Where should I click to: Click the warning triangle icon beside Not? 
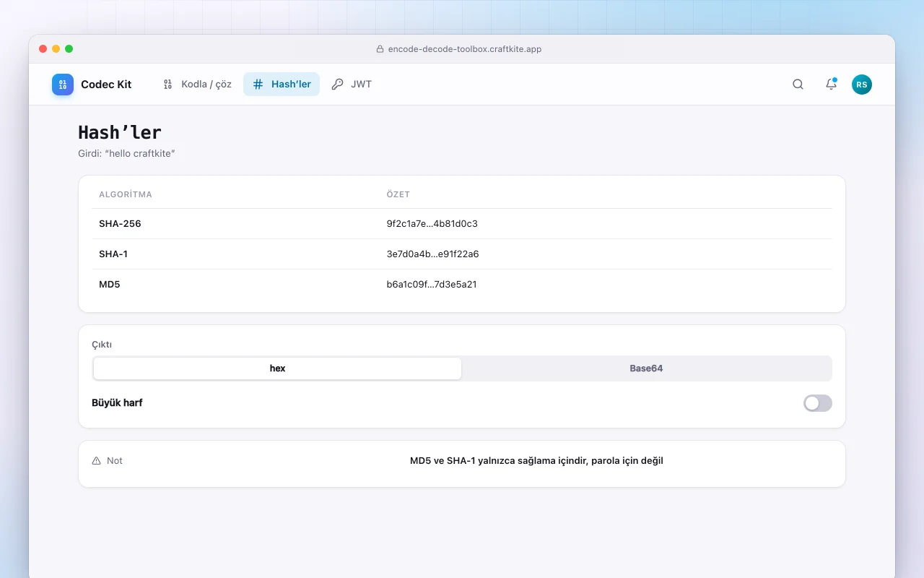click(x=97, y=461)
